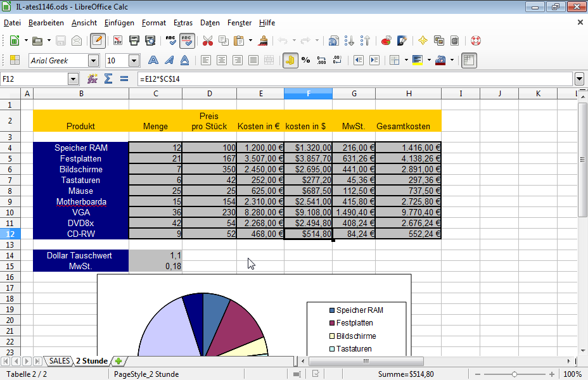Click the Sum sigma icon
Image resolution: width=588 pixels, height=380 pixels.
click(x=108, y=79)
